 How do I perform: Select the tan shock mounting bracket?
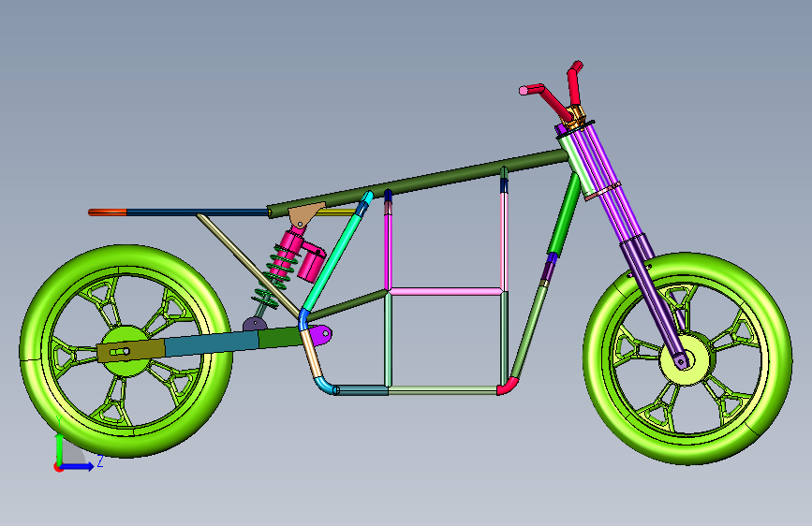tap(305, 213)
